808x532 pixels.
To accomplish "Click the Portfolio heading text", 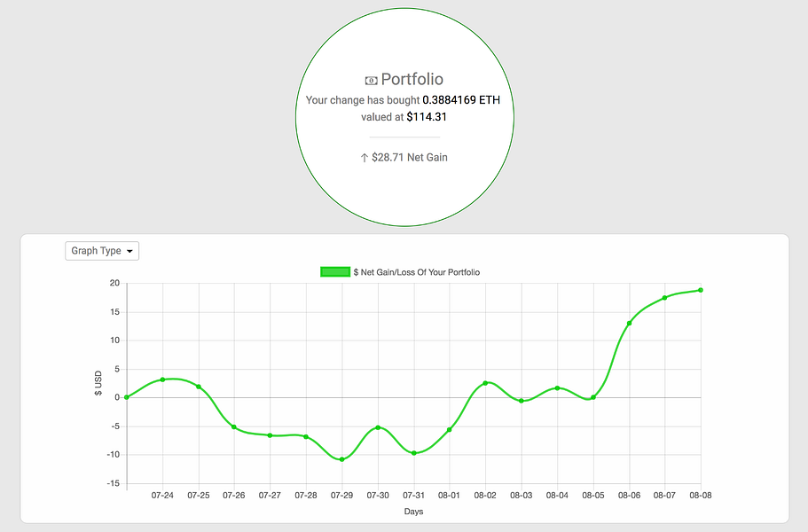I will [x=412, y=79].
